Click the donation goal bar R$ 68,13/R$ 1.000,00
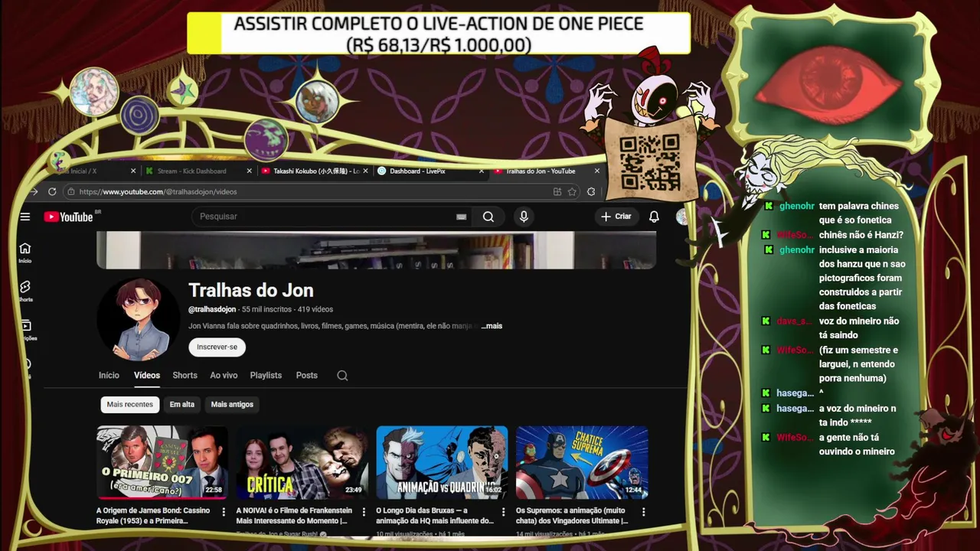Image resolution: width=980 pixels, height=551 pixels. [438, 34]
